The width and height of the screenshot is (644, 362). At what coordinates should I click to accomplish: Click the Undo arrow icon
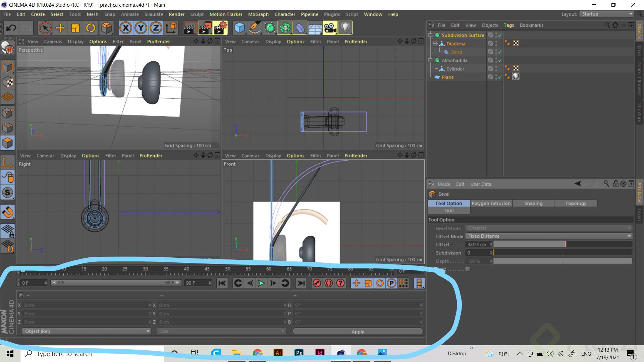(x=11, y=28)
